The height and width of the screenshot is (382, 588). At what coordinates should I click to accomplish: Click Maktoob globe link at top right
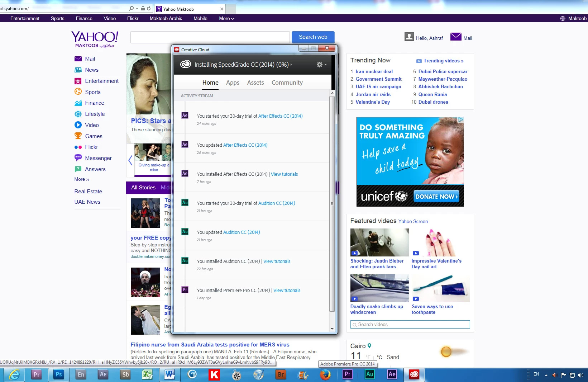coord(573,19)
